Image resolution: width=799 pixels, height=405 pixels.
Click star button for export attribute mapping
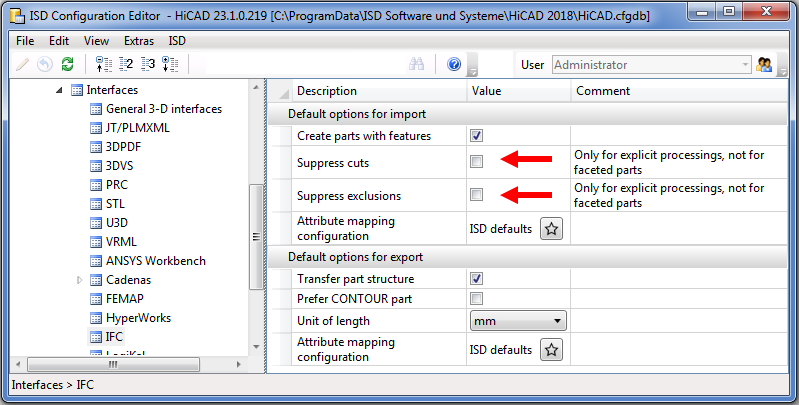point(551,349)
